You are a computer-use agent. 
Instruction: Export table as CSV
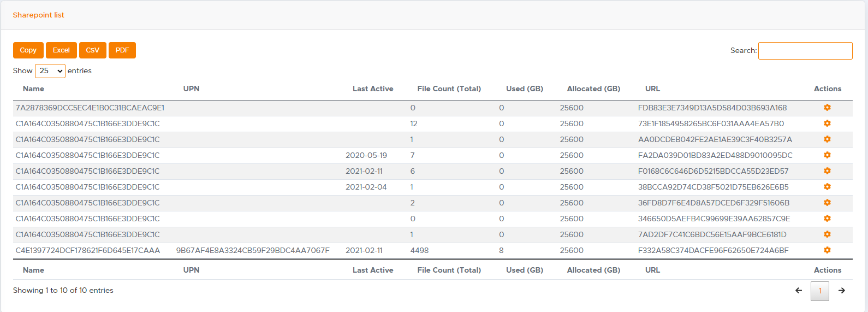click(x=93, y=50)
